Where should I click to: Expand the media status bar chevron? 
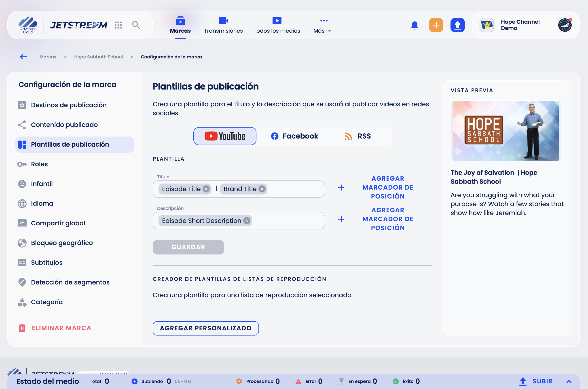pos(569,381)
